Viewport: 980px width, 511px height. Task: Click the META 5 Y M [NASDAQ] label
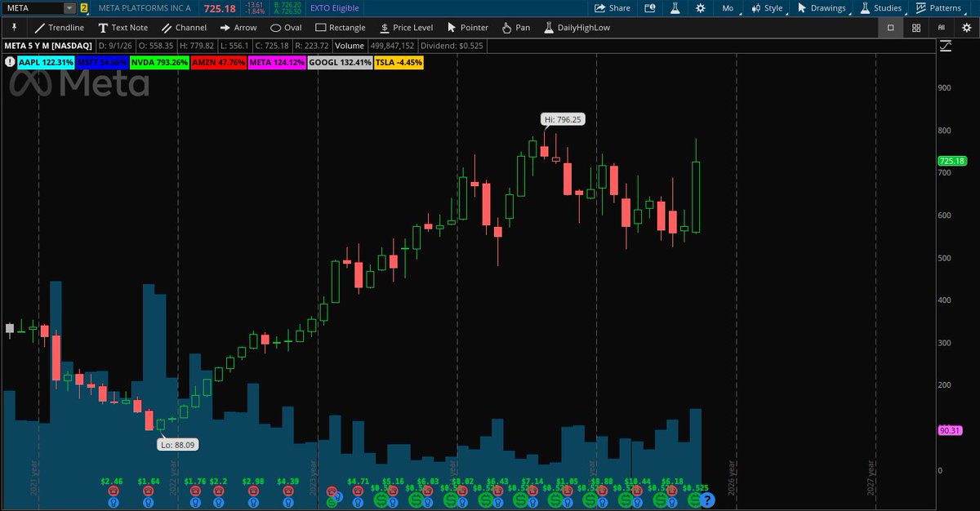pyautogui.click(x=48, y=47)
